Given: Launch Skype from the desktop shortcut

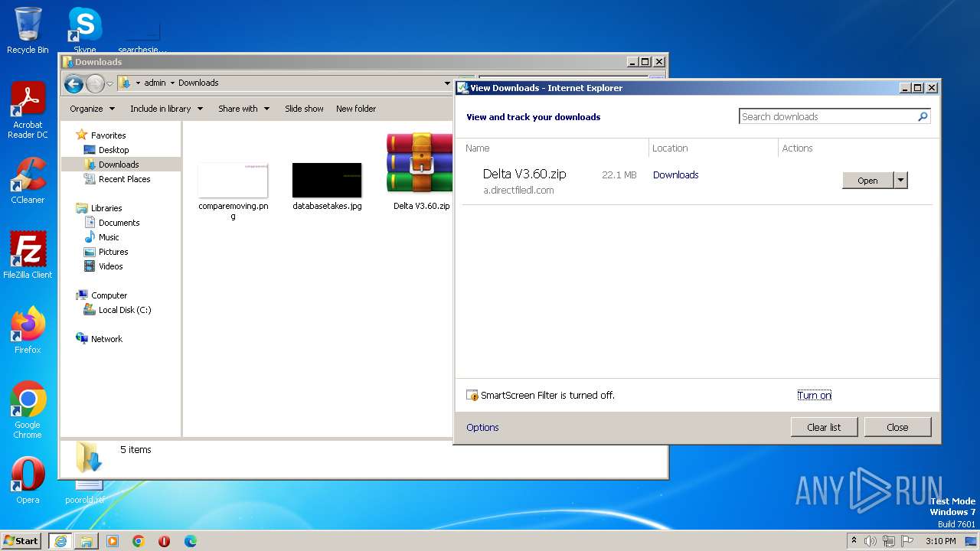Looking at the screenshot, I should click(84, 31).
